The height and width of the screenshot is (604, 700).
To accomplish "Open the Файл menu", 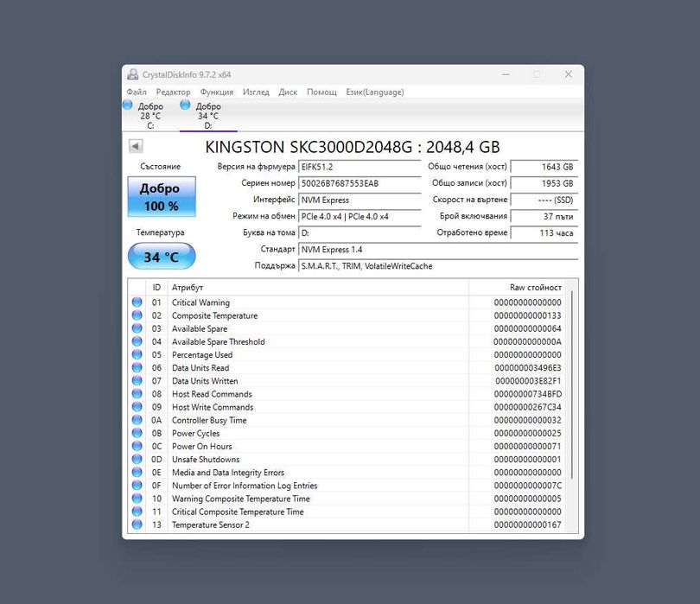I will tap(137, 92).
